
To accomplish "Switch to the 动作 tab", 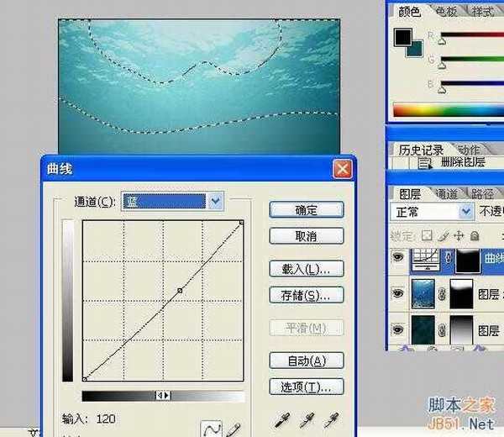I will coord(469,150).
